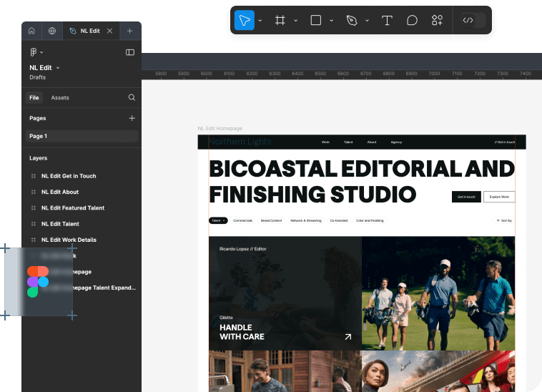Add a new page with plus button
The height and width of the screenshot is (392, 542).
click(132, 118)
